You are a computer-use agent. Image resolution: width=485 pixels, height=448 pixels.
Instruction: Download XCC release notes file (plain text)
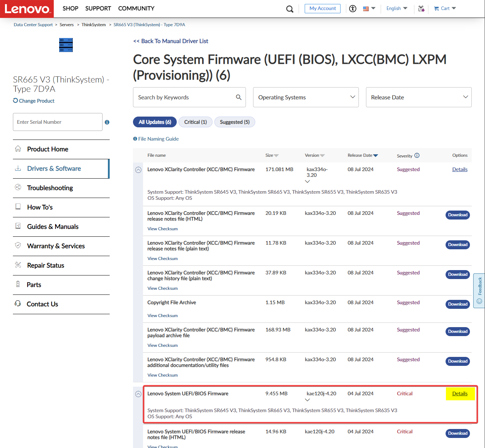458,245
